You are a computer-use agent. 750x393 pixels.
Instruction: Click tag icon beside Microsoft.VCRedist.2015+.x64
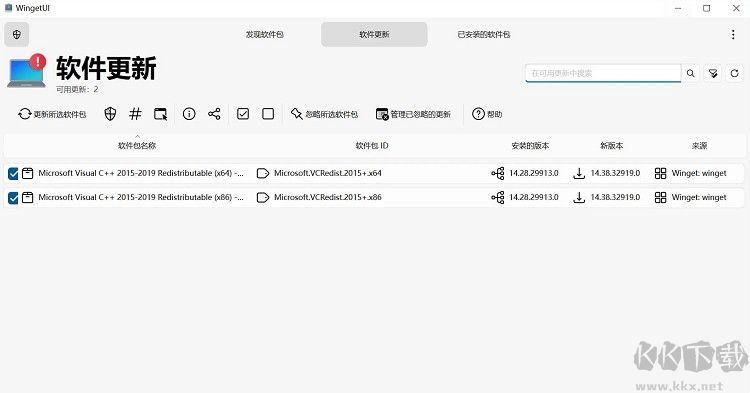[x=263, y=173]
